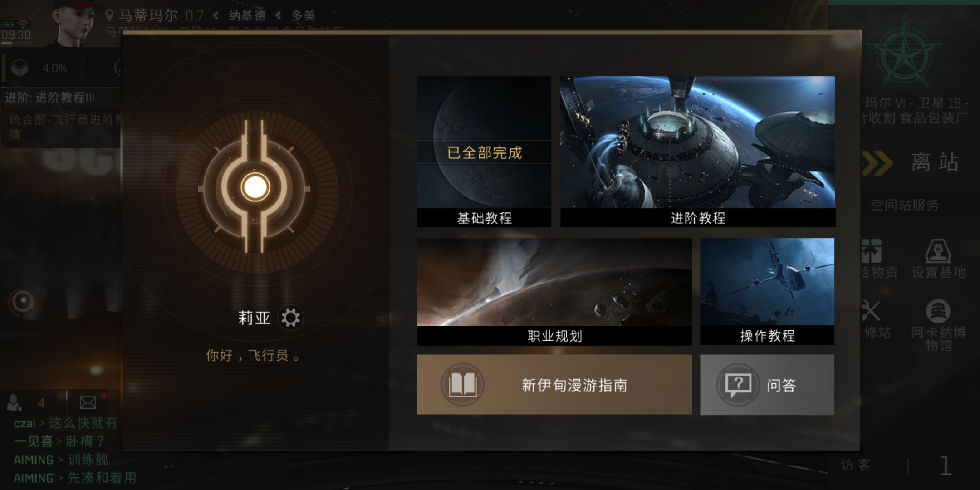The width and height of the screenshot is (980, 490).
Task: Click the 问答 button
Action: click(767, 385)
